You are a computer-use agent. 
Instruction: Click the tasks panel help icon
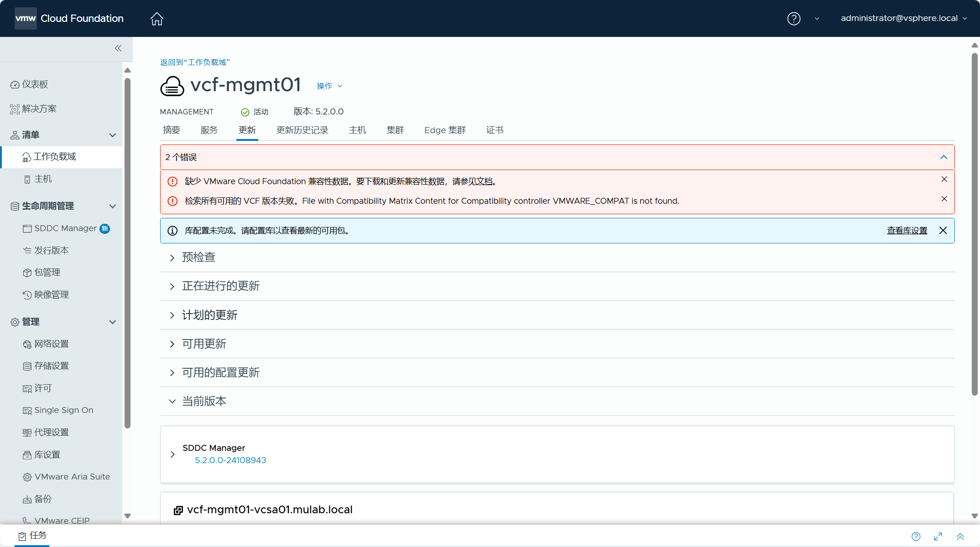click(x=916, y=537)
